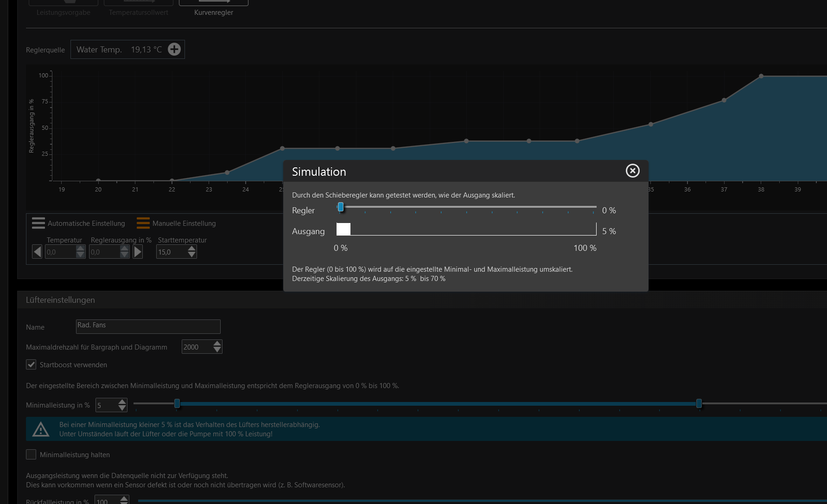Go to next curve point arrow
The image size is (827, 504).
tap(138, 252)
